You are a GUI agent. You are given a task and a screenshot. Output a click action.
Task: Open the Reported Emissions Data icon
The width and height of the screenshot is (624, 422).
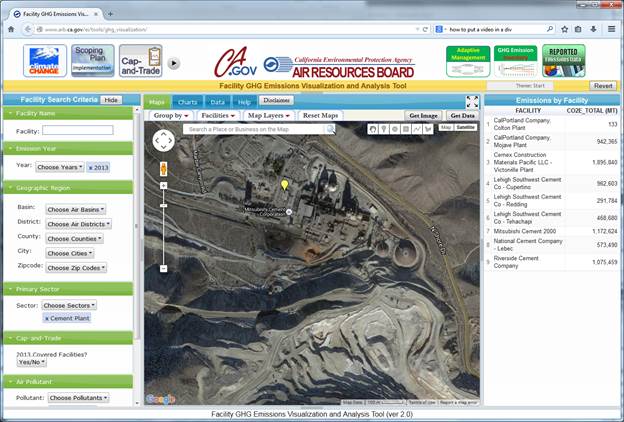click(x=564, y=61)
